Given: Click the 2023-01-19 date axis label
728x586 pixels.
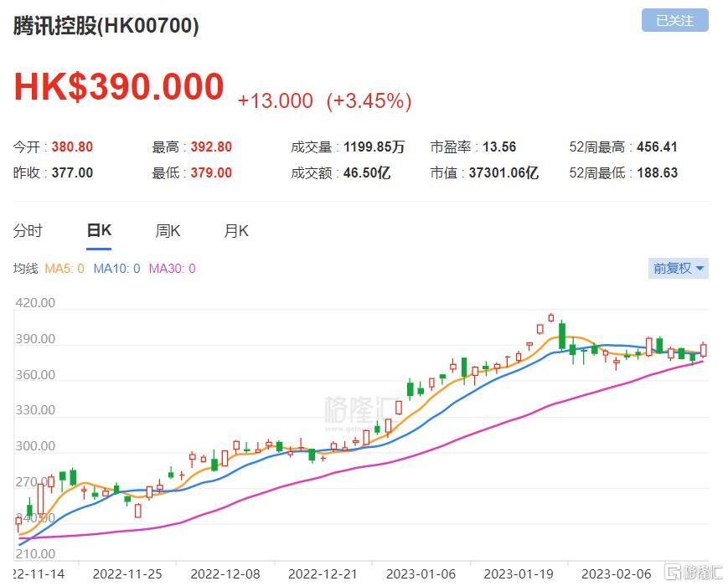Looking at the screenshot, I should (x=519, y=574).
